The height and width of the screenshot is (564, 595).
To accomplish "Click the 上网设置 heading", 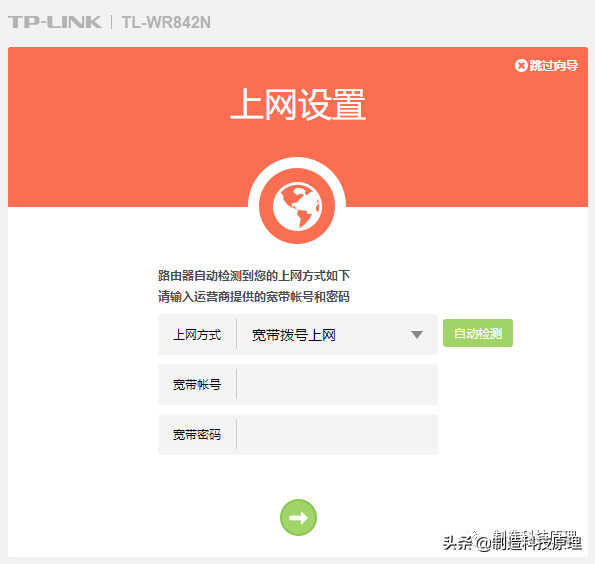I will coord(298,104).
